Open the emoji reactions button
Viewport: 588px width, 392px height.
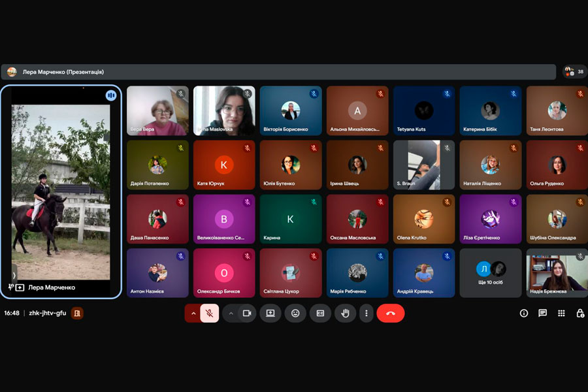click(295, 313)
